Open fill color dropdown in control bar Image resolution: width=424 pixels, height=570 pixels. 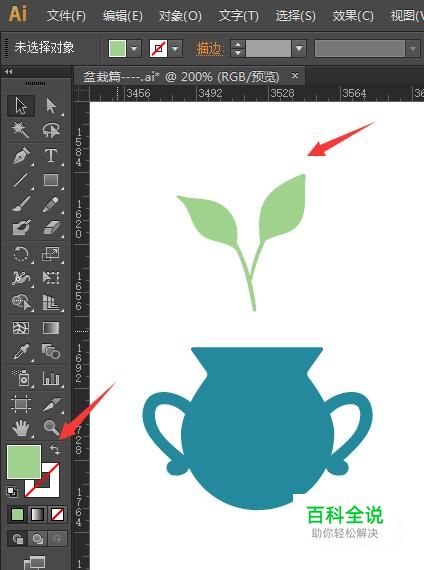tap(134, 48)
